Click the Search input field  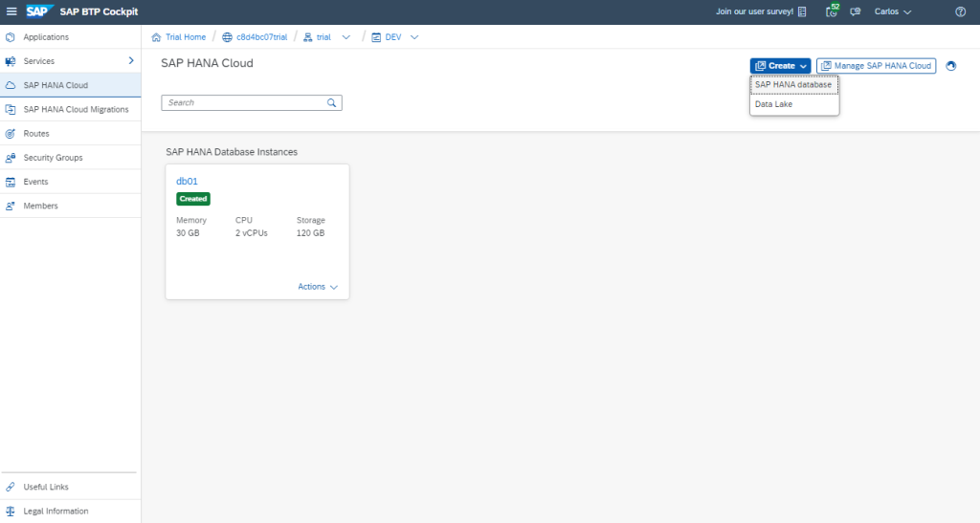click(252, 103)
